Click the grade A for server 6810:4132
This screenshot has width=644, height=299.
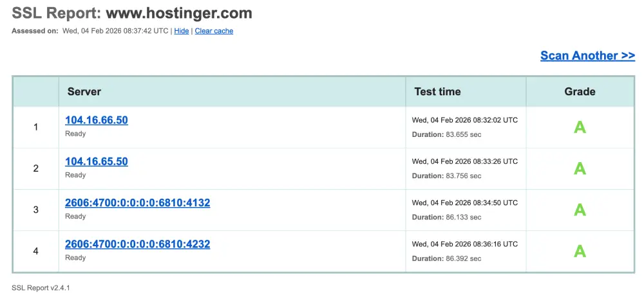tap(580, 210)
